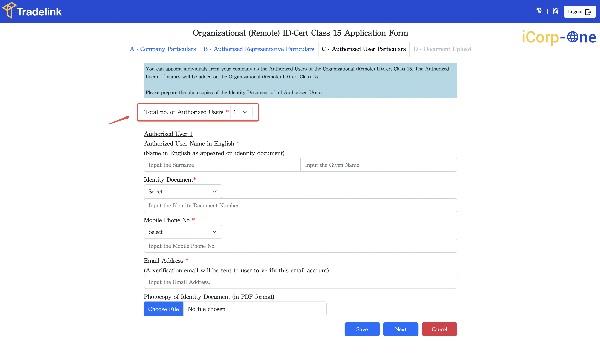Open the Mobile Phone country code dropdown
Screen dimensions: 600x364
(x=183, y=232)
